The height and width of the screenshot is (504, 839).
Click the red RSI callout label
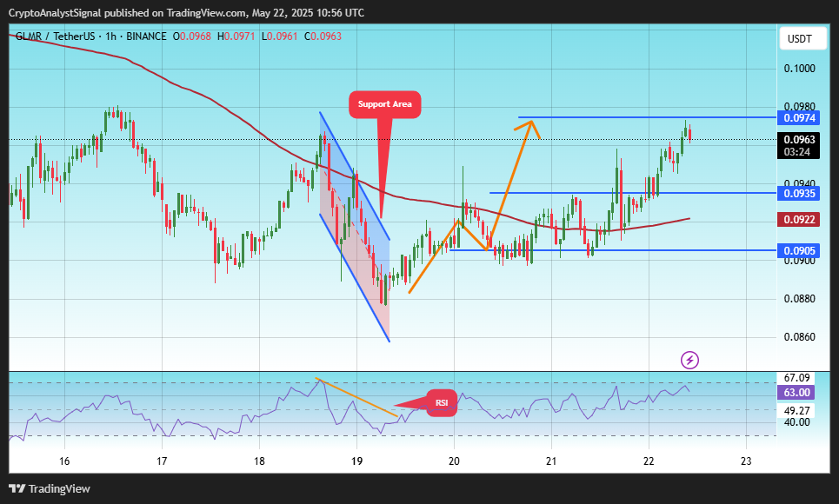442,403
